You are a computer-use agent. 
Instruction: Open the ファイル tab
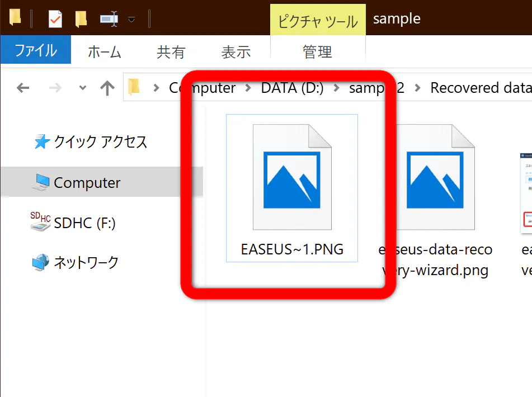click(x=36, y=50)
